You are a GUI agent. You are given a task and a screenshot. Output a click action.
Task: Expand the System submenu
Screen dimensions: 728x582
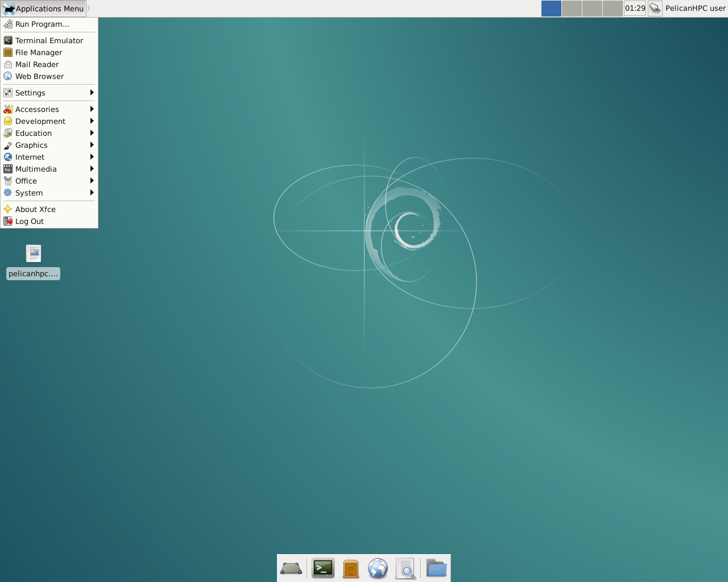(49, 193)
